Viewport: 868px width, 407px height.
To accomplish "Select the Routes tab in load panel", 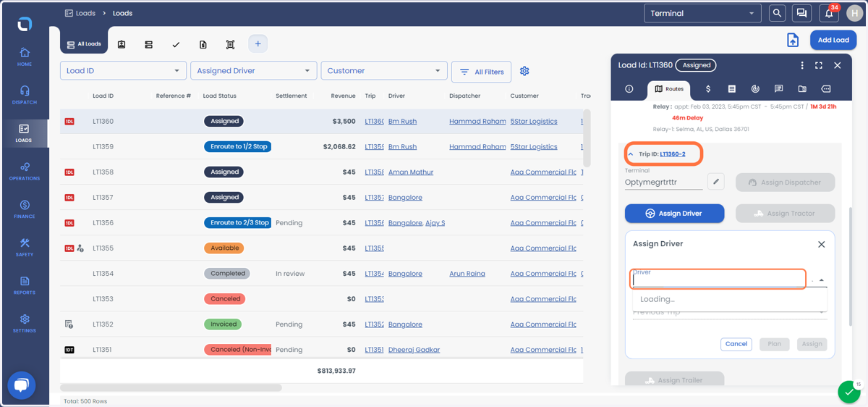I will 668,89.
